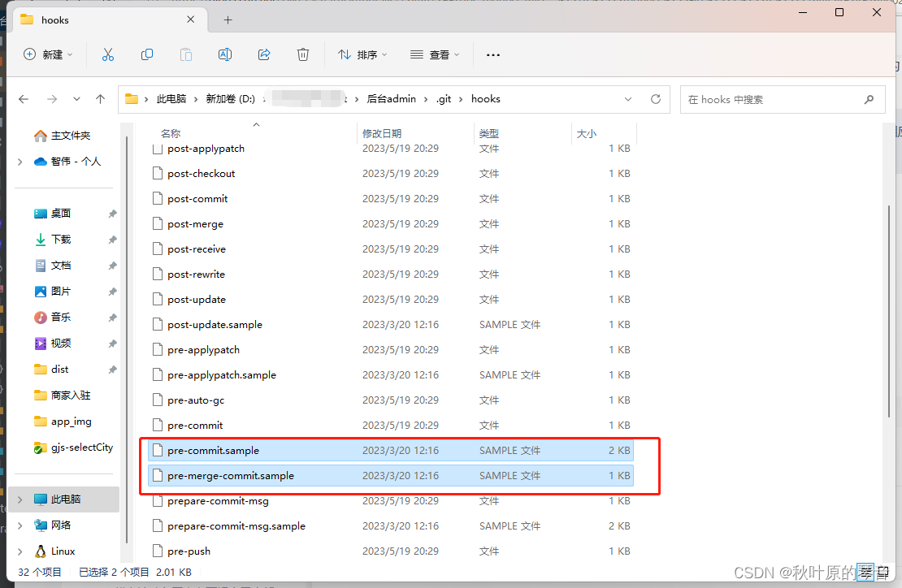Refresh the hooks folder
Image resolution: width=902 pixels, height=588 pixels.
click(x=656, y=98)
